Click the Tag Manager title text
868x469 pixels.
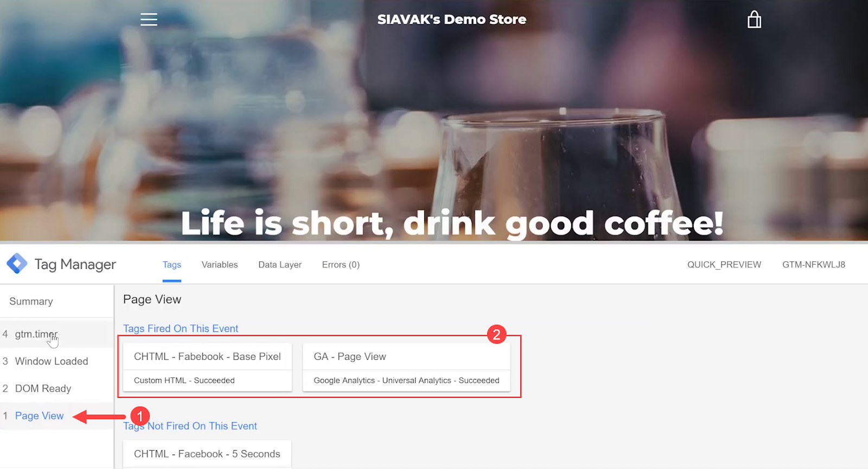pos(75,264)
